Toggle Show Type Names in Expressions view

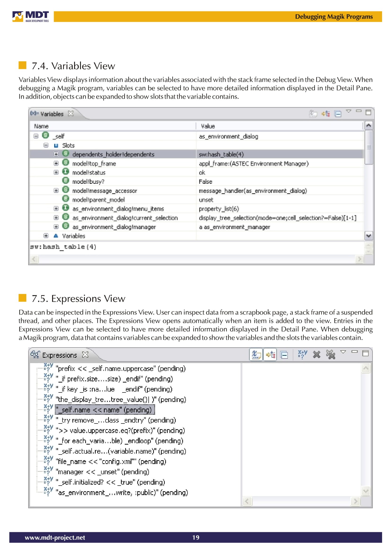[x=256, y=355]
